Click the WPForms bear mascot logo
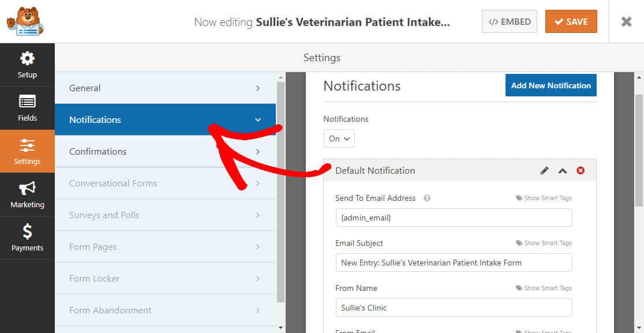Viewport: 644px width, 333px height. [x=25, y=21]
